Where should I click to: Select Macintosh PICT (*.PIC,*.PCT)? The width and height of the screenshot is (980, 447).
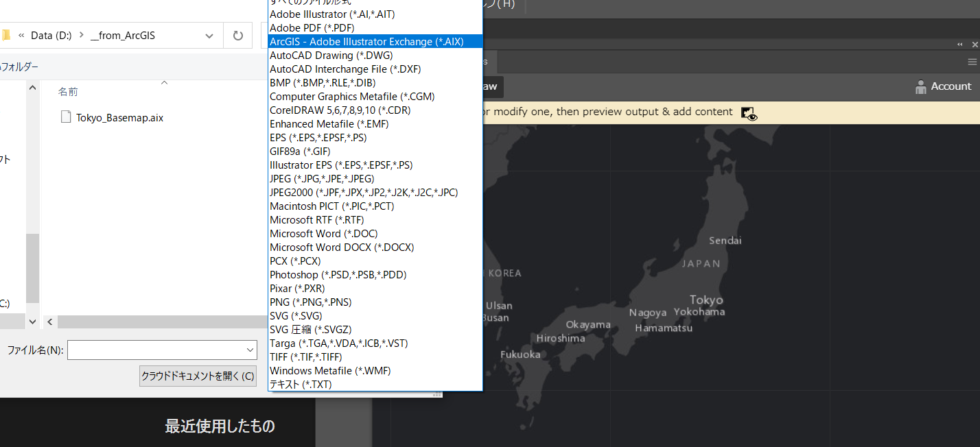(x=375, y=206)
